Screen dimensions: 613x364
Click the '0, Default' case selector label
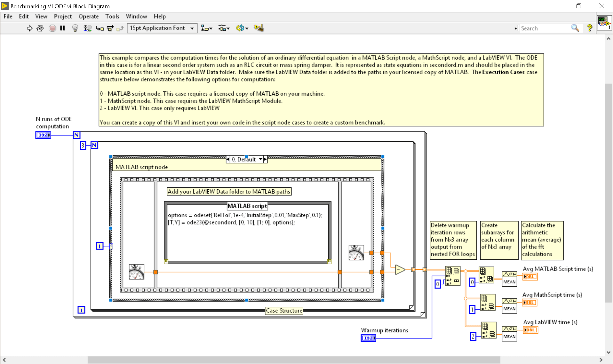coord(243,159)
